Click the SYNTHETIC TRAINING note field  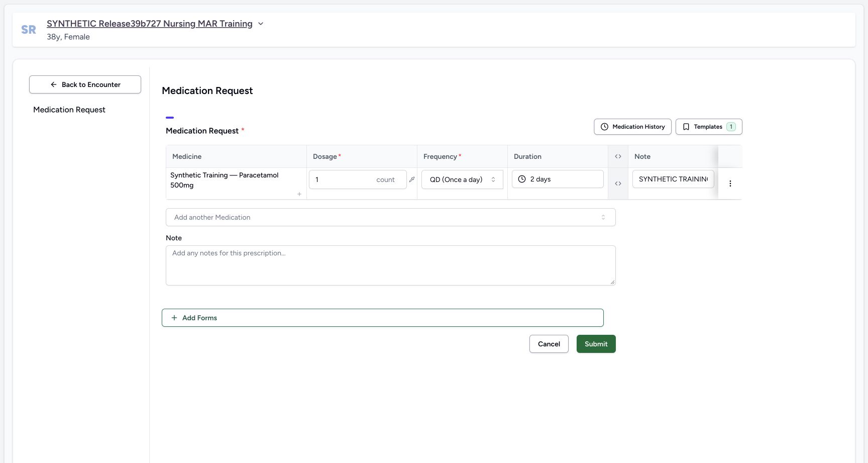tap(673, 179)
